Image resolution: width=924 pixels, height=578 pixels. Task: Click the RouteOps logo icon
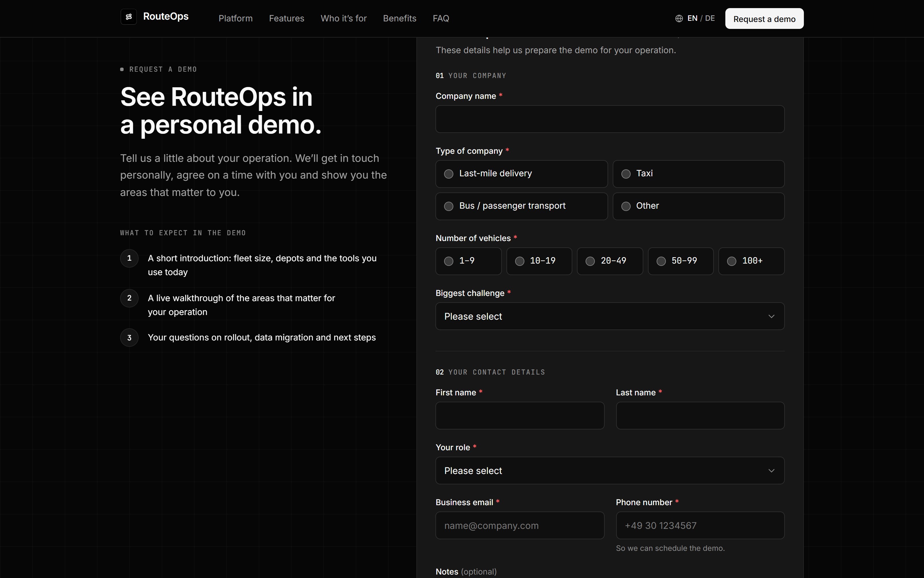pos(129,17)
